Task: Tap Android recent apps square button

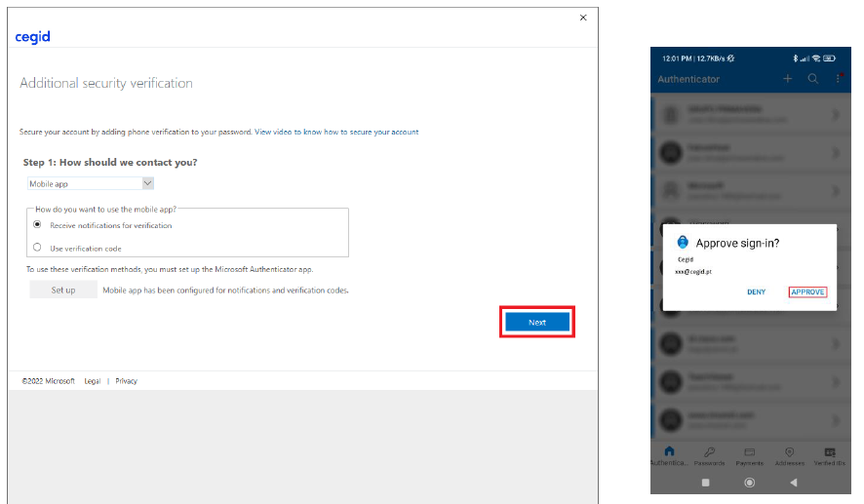Action: [x=705, y=483]
